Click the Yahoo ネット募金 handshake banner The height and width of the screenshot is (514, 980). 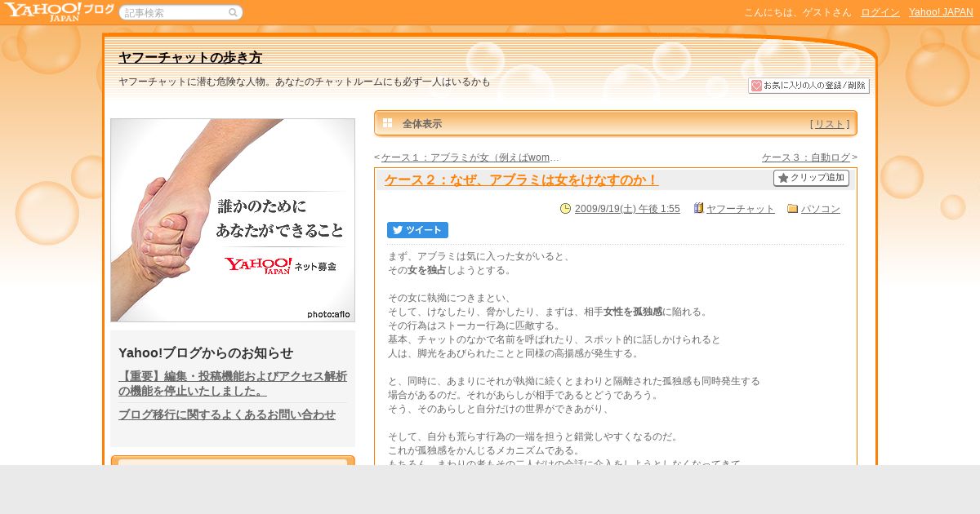(x=233, y=220)
